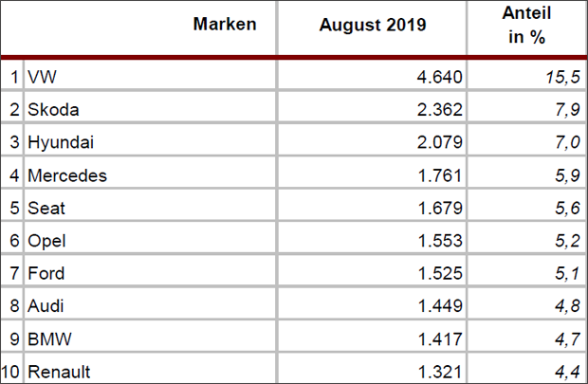Select the Seat brand cell
Image resolution: width=588 pixels, height=384 pixels.
[47, 208]
